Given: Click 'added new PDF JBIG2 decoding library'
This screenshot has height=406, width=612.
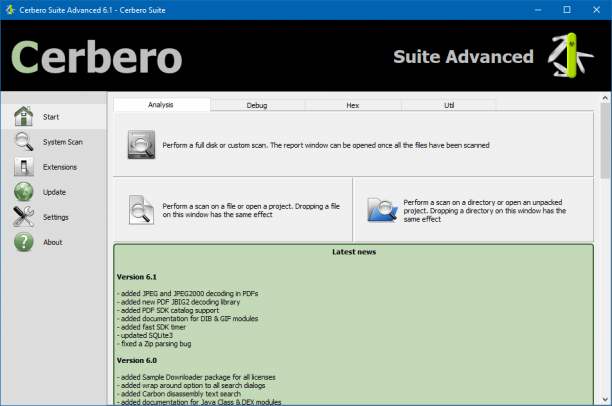Looking at the screenshot, I should click(x=178, y=302).
